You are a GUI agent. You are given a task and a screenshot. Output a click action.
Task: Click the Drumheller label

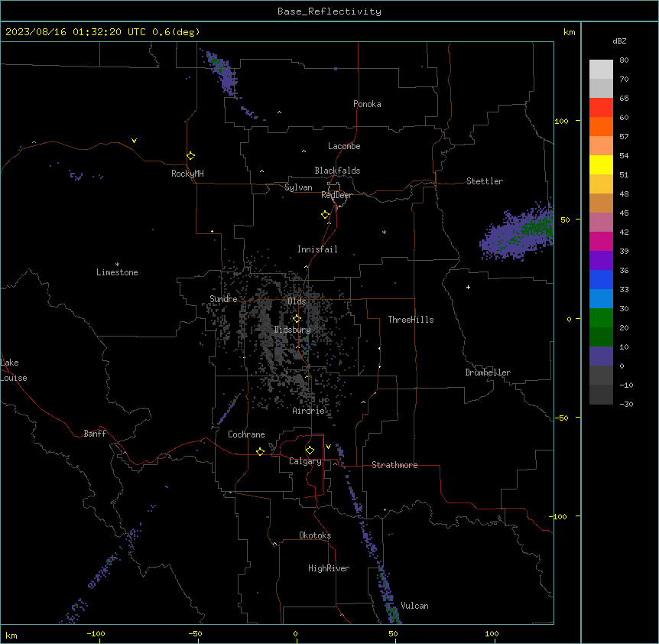(x=488, y=372)
